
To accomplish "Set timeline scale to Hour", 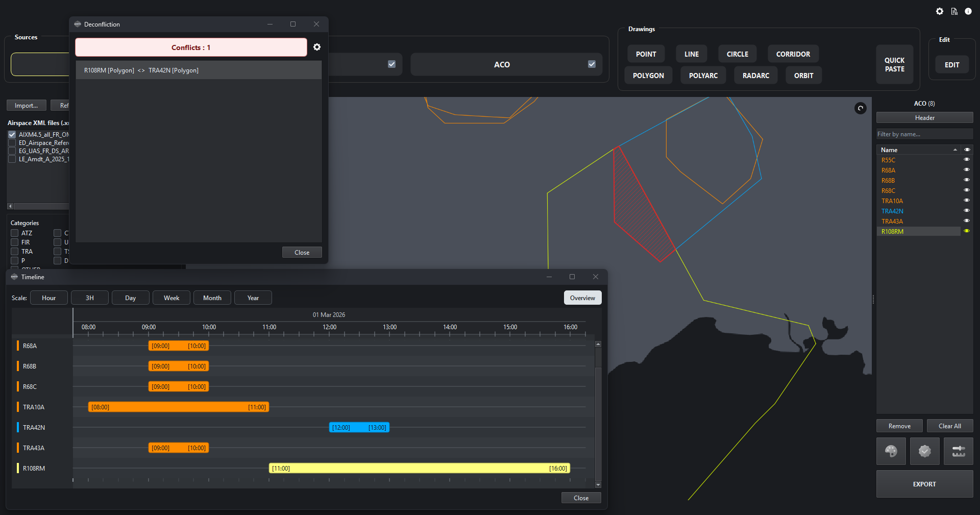I will pos(49,298).
